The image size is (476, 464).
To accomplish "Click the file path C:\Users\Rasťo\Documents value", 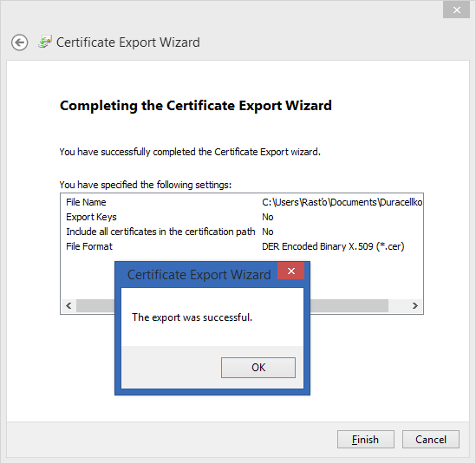I will 342,202.
